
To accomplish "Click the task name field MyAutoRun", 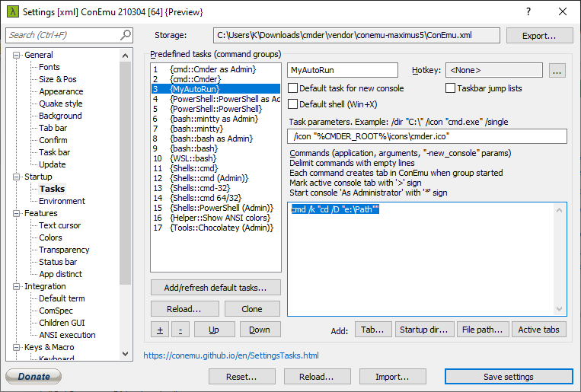I will [x=343, y=70].
